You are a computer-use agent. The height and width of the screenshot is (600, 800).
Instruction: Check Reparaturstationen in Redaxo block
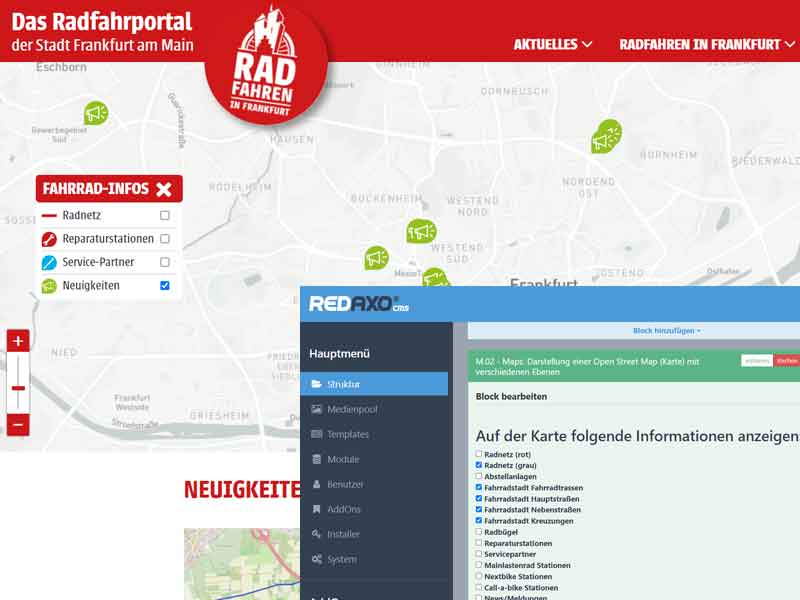coord(479,543)
